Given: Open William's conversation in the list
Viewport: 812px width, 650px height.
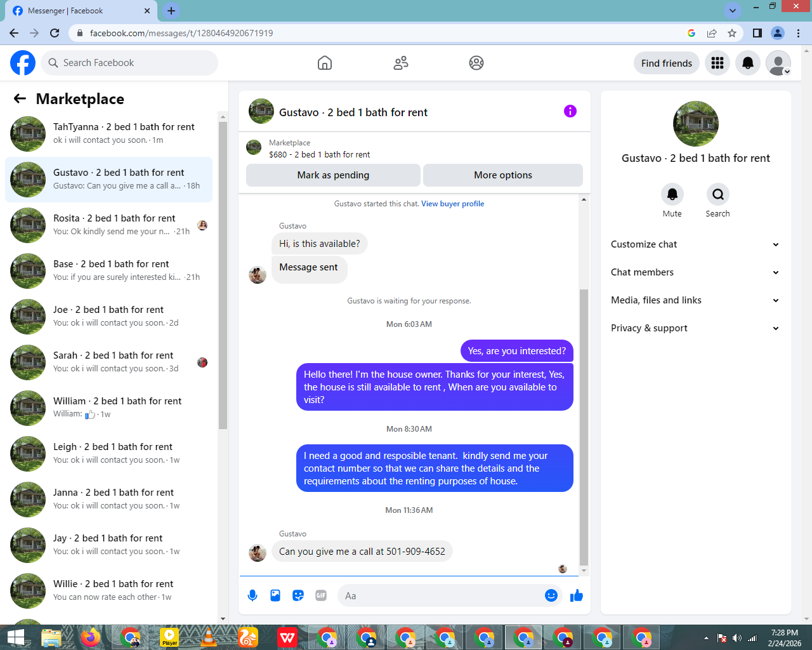Looking at the screenshot, I should click(109, 408).
